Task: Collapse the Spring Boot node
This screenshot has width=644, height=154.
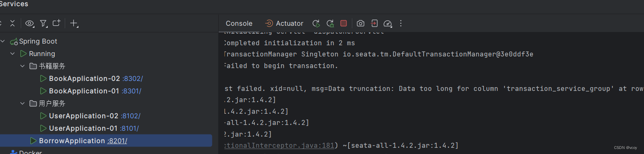Action: coord(3,41)
